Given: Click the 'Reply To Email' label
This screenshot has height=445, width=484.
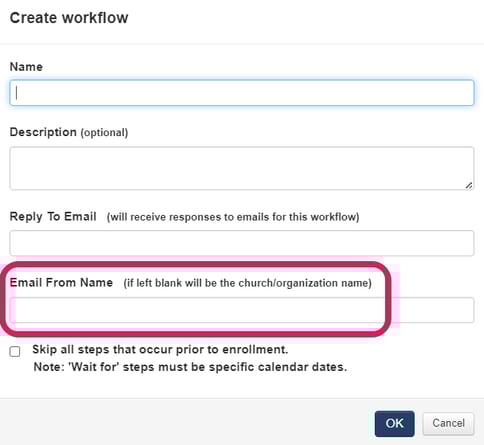Looking at the screenshot, I should [53, 216].
